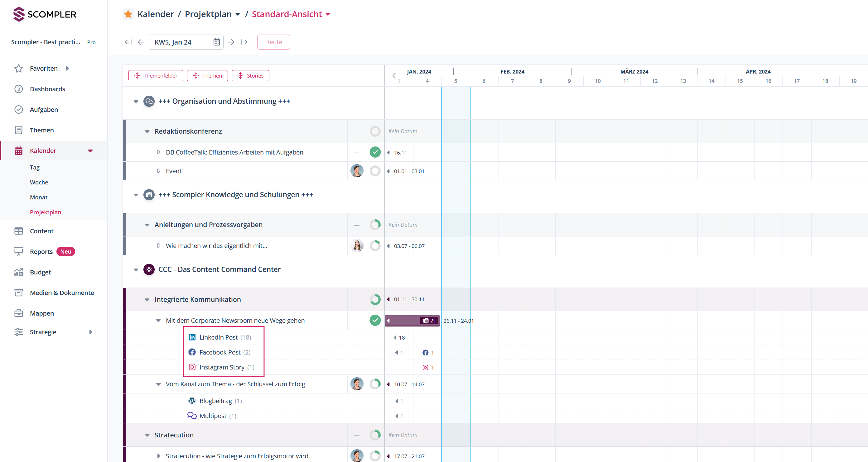Go to next week arrow
Image resolution: width=868 pixels, height=462 pixels.
(231, 42)
